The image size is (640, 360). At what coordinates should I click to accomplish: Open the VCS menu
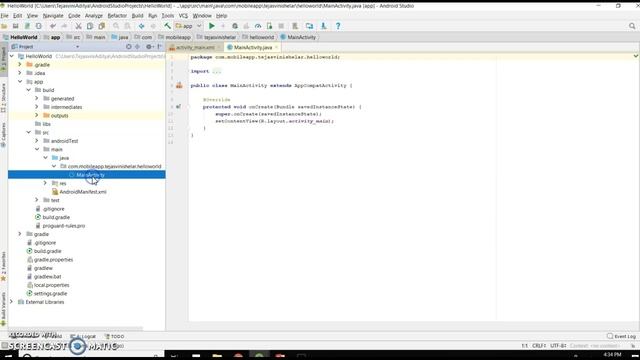click(x=183, y=16)
